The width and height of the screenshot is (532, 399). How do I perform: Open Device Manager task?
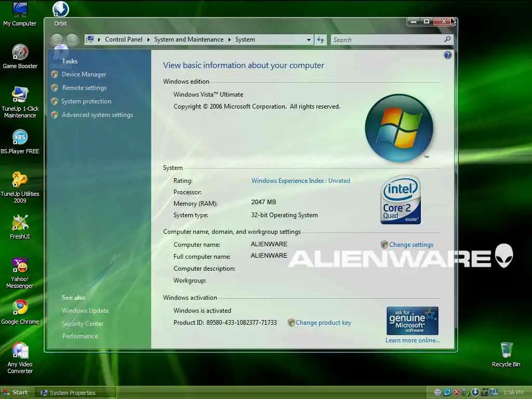click(84, 74)
